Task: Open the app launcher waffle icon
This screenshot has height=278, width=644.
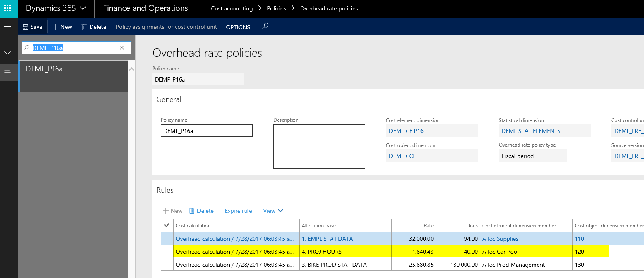Action: [8, 8]
